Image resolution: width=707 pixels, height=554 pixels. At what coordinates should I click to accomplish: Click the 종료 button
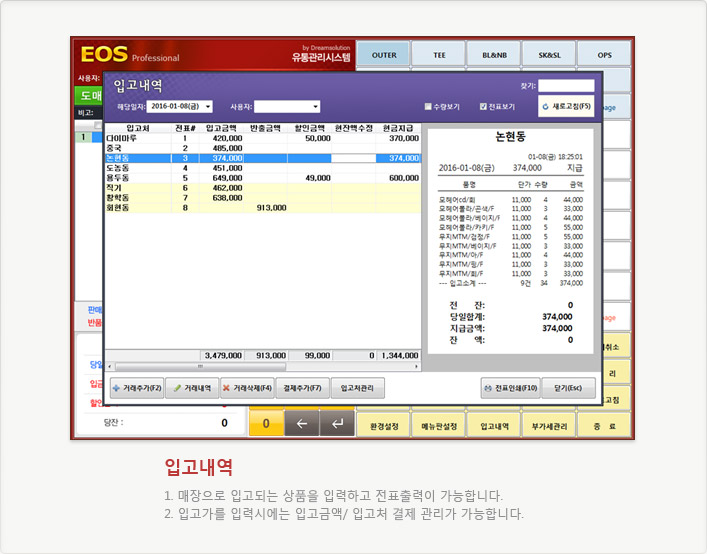pyautogui.click(x=604, y=426)
